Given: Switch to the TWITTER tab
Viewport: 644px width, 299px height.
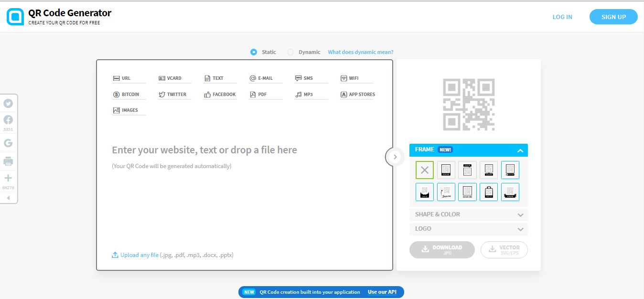Looking at the screenshot, I should [x=174, y=95].
